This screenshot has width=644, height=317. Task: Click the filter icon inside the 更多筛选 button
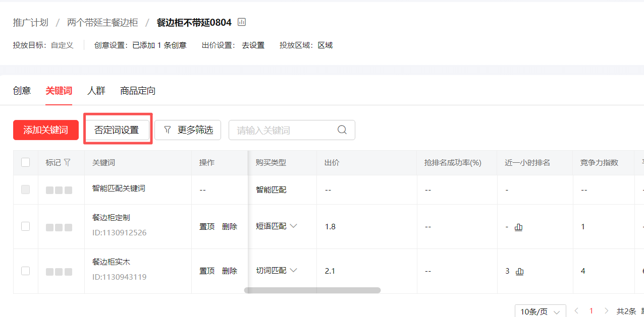[x=167, y=130]
